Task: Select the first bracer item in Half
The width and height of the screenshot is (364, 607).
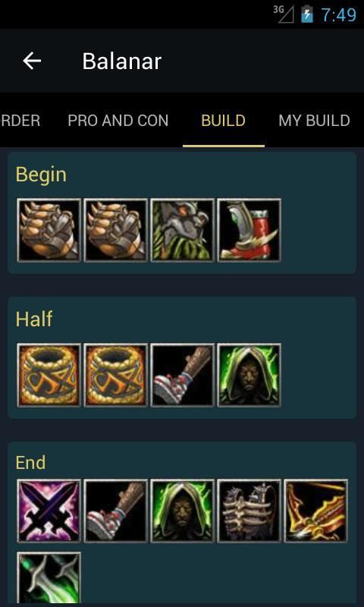Action: (49, 375)
